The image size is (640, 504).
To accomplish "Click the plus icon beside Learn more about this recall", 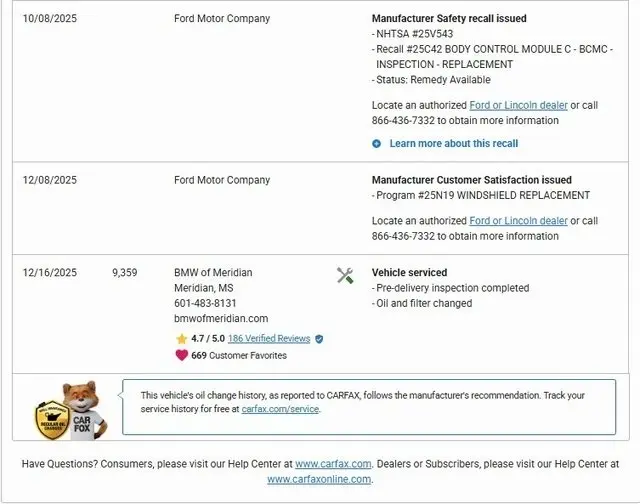I will [x=377, y=144].
